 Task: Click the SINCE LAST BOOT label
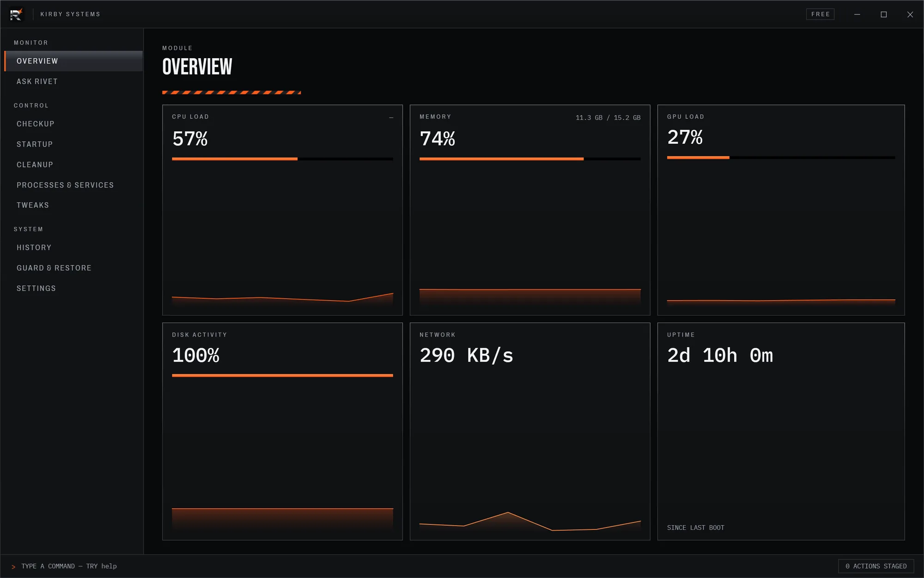(x=696, y=528)
